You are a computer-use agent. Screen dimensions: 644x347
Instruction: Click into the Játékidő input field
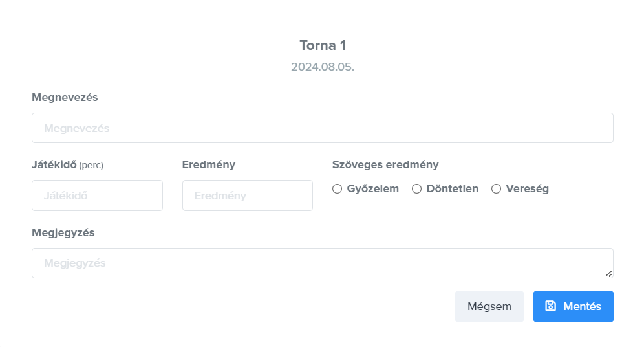click(97, 196)
